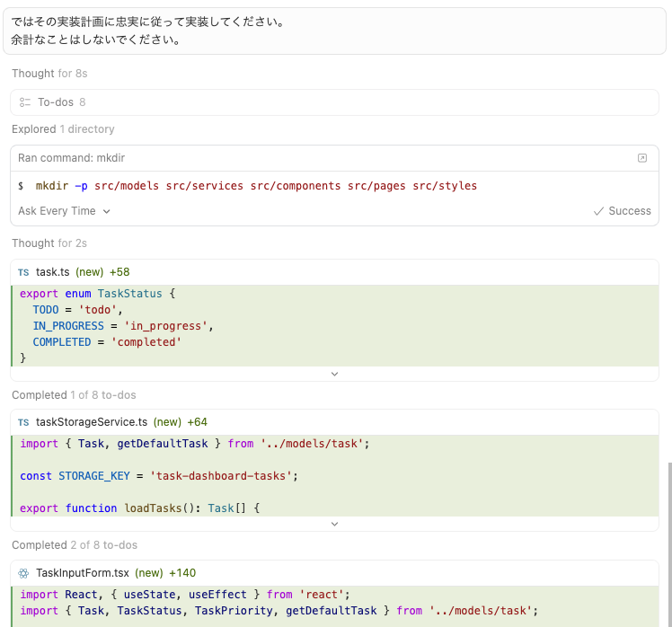
Task: Click the Japanese user message box
Action: [x=335, y=31]
